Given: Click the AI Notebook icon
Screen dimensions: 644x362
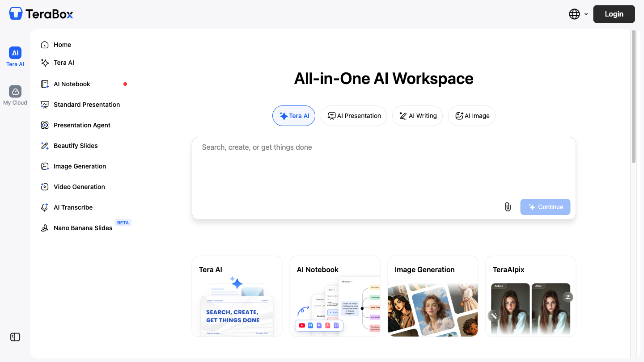Looking at the screenshot, I should pyautogui.click(x=45, y=84).
